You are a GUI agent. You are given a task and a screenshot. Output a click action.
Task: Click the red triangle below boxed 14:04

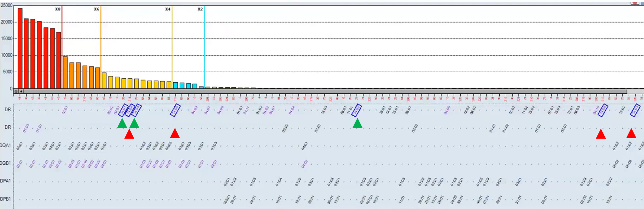129,134
